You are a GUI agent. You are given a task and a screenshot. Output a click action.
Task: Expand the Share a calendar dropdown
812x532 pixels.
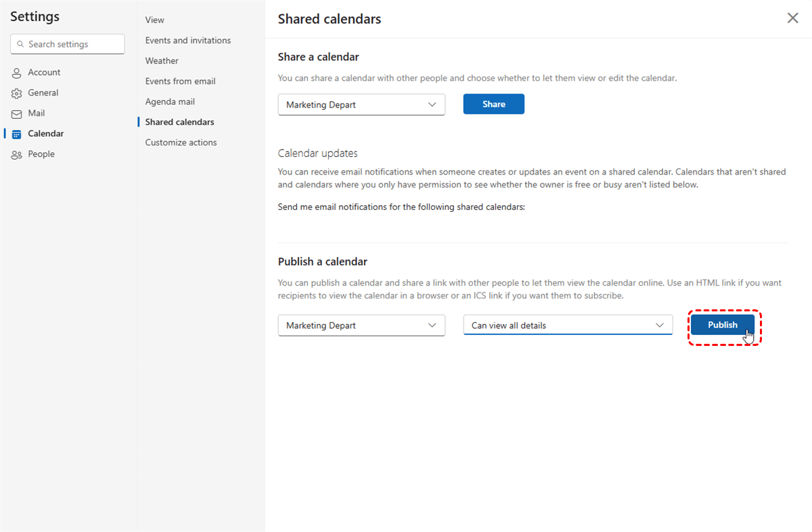pyautogui.click(x=361, y=104)
